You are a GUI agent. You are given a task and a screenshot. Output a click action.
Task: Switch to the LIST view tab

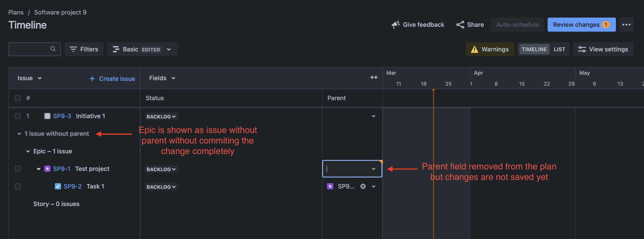click(x=559, y=49)
